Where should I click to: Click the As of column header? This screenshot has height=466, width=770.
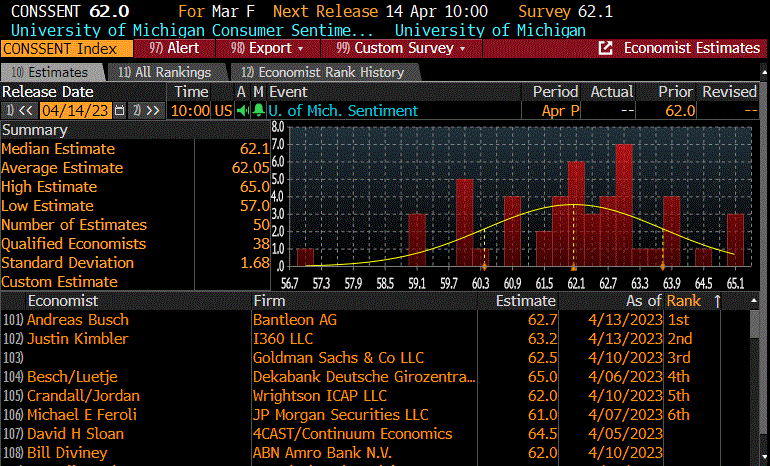tap(644, 301)
